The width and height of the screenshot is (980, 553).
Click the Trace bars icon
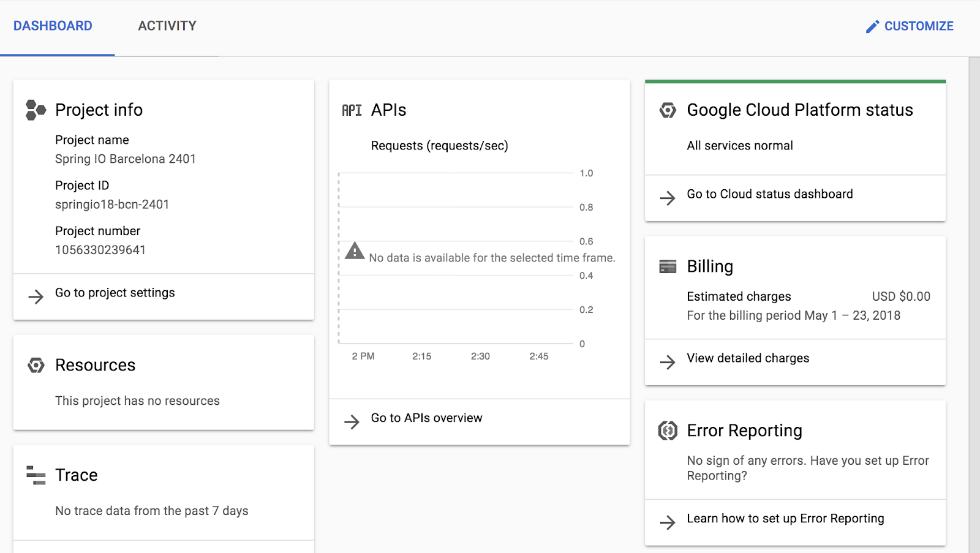point(36,475)
